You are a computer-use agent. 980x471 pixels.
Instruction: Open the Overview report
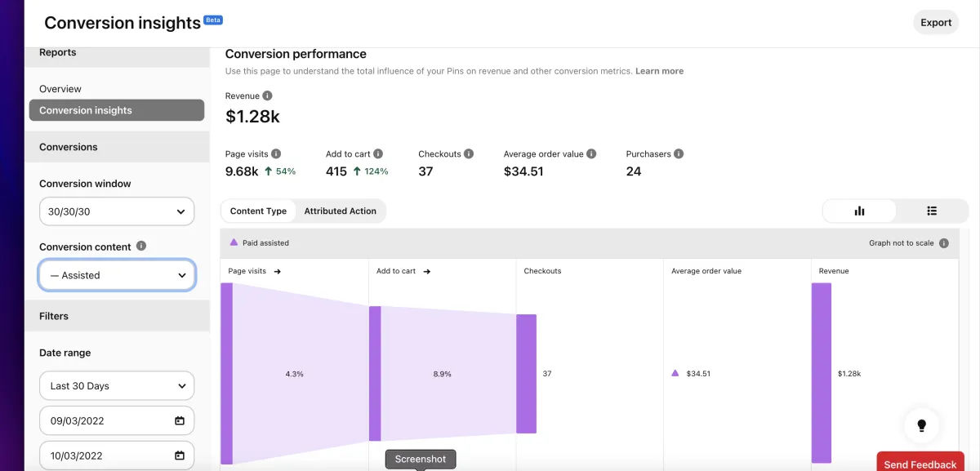click(60, 89)
